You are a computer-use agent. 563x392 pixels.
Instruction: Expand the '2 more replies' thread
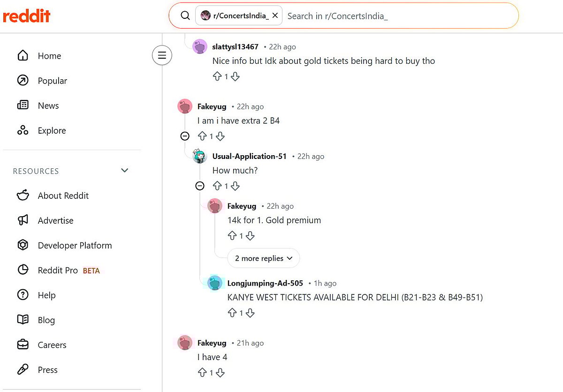[x=263, y=258]
